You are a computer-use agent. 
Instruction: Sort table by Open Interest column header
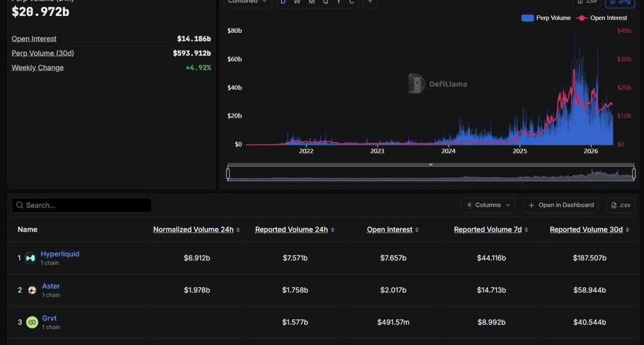click(x=390, y=230)
